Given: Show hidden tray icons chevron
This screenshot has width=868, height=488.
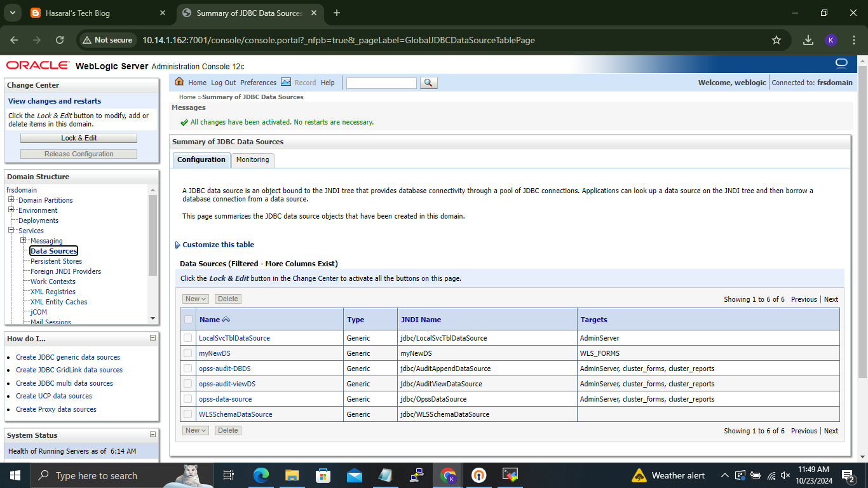Looking at the screenshot, I should [725, 475].
